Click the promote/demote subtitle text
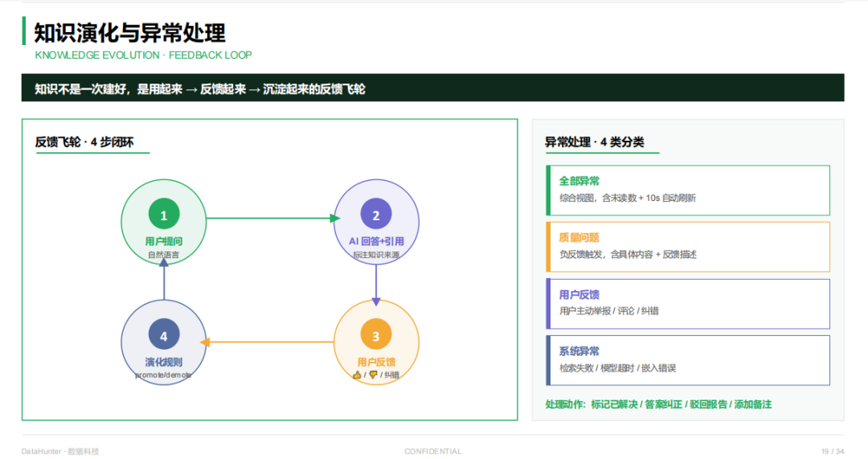 pos(164,375)
